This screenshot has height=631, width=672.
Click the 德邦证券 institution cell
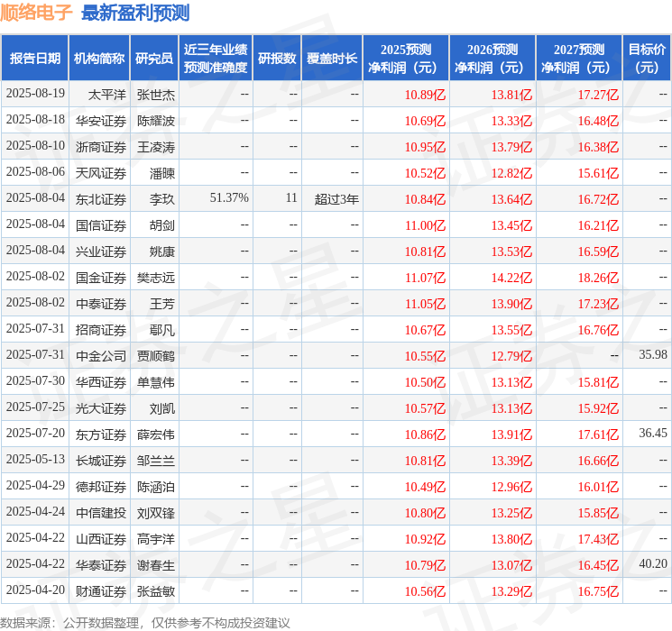101,487
